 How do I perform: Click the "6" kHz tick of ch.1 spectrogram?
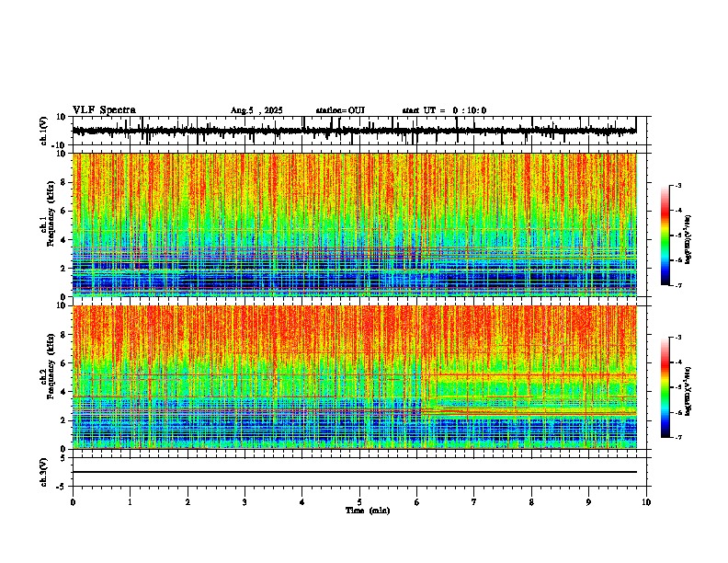pos(63,211)
